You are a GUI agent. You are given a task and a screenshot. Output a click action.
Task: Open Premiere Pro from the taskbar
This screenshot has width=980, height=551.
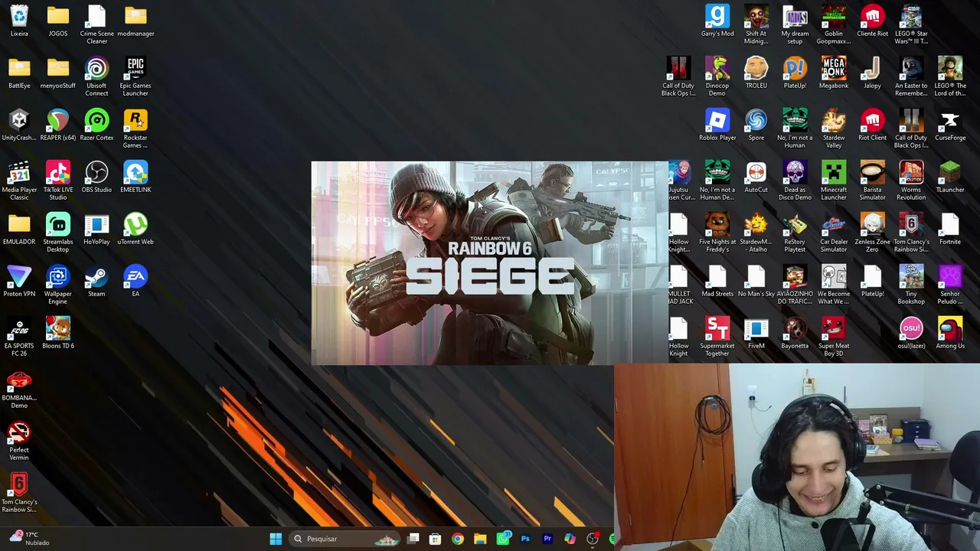click(547, 539)
